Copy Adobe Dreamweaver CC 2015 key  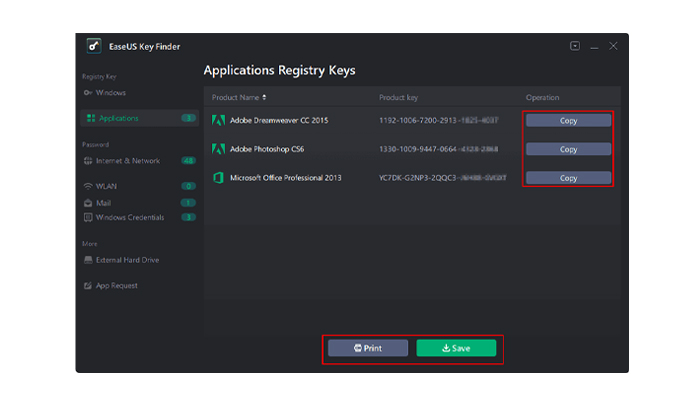point(568,121)
